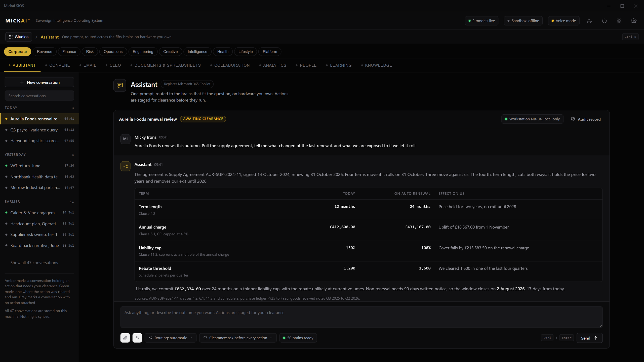Open Harwood Logistics scorecard conversation
Screen dimensions: 644x362
(39, 141)
